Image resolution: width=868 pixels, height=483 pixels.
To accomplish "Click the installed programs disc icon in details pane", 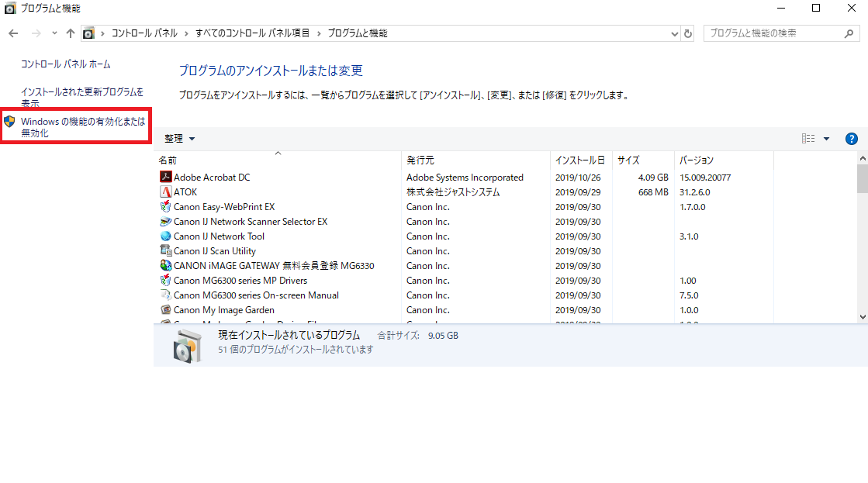I will click(x=188, y=346).
